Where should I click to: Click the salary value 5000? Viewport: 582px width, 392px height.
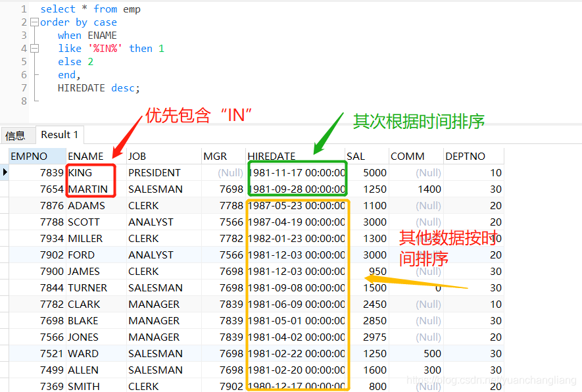pyautogui.click(x=367, y=172)
